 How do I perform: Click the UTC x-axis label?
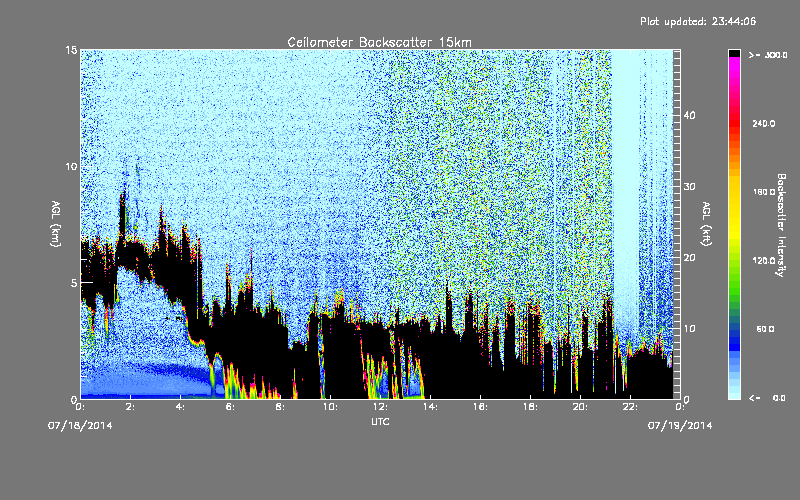[x=380, y=421]
